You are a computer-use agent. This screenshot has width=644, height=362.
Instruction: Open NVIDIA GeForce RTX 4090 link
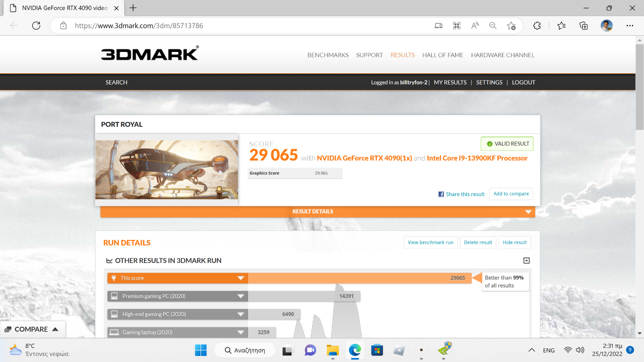pyautogui.click(x=364, y=158)
